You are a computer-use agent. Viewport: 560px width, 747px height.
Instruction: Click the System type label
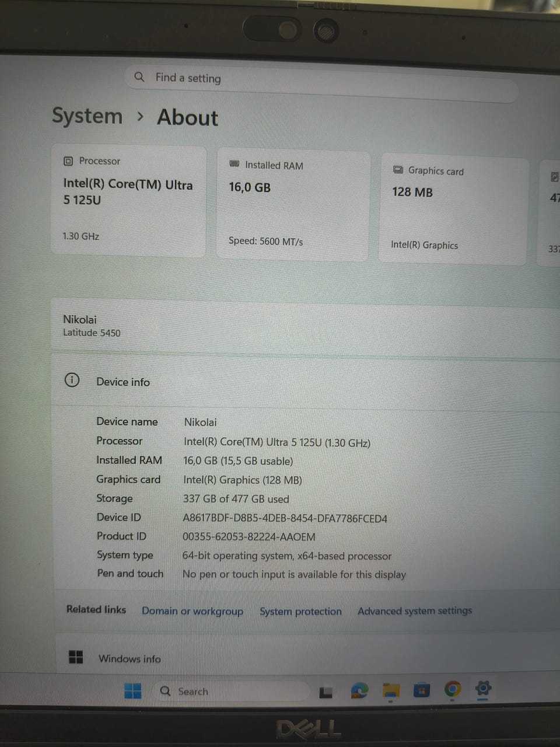[x=125, y=555]
